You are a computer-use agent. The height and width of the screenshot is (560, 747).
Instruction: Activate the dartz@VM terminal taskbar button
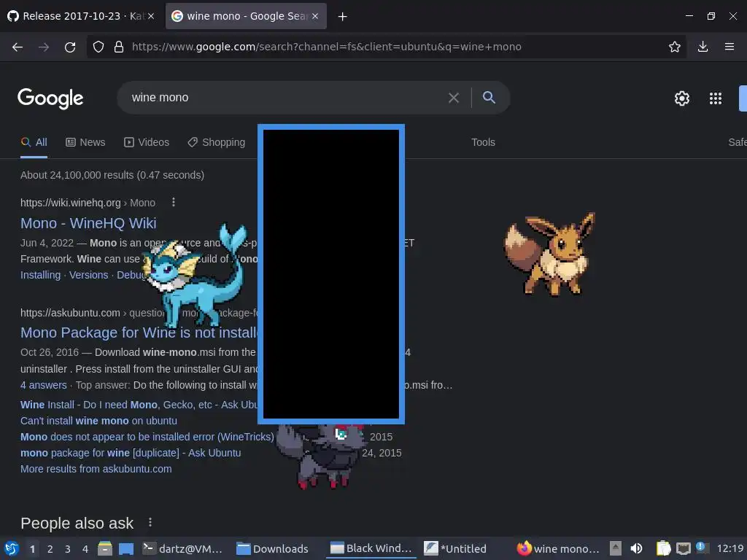183,548
